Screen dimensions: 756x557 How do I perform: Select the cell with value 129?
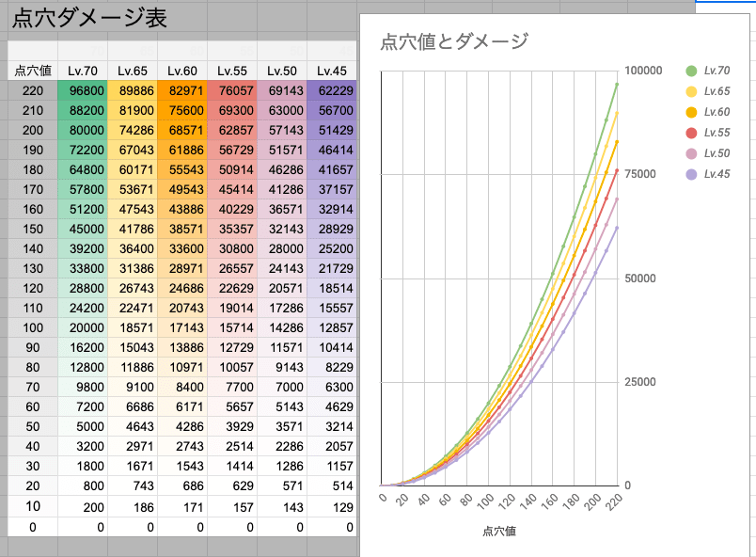[332, 506]
